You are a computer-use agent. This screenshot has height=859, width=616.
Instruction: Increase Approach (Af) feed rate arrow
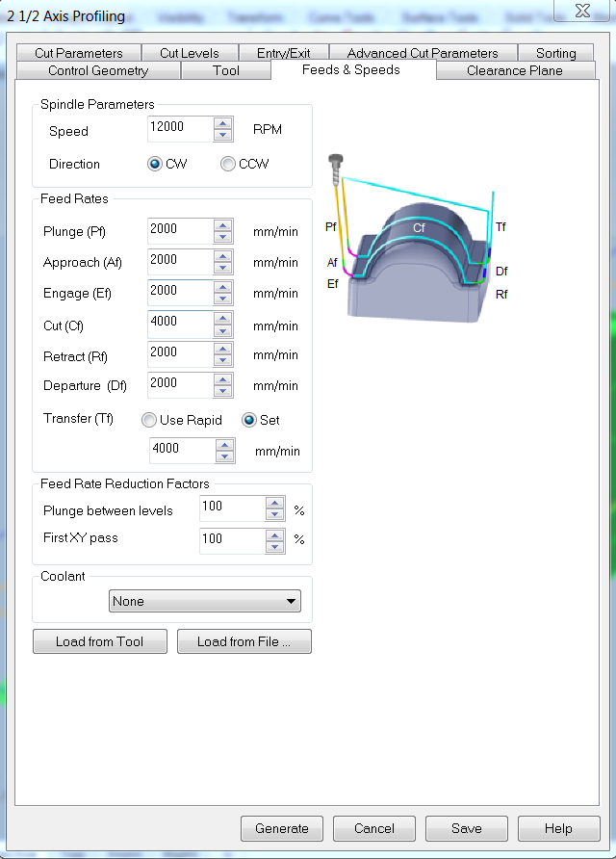tap(222, 256)
